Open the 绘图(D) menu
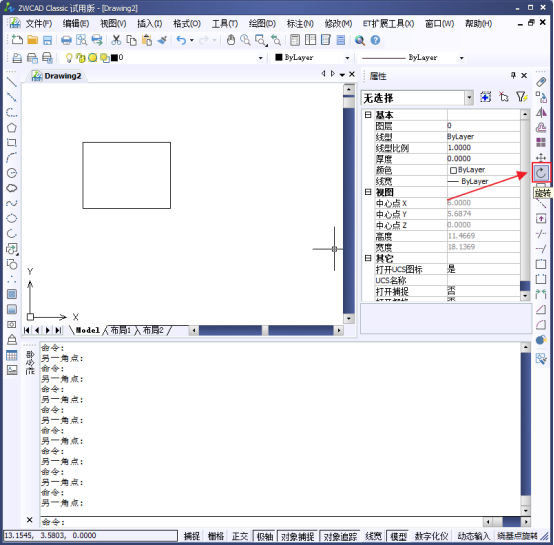The image size is (554, 545). coord(262,24)
